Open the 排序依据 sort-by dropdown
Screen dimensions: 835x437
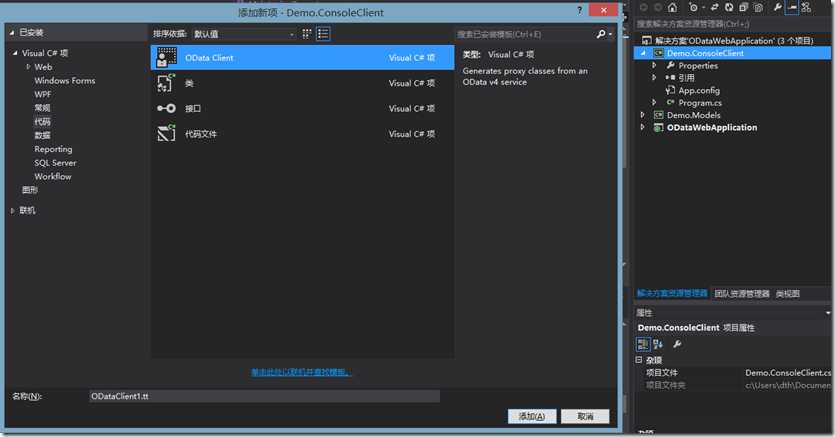coord(244,34)
